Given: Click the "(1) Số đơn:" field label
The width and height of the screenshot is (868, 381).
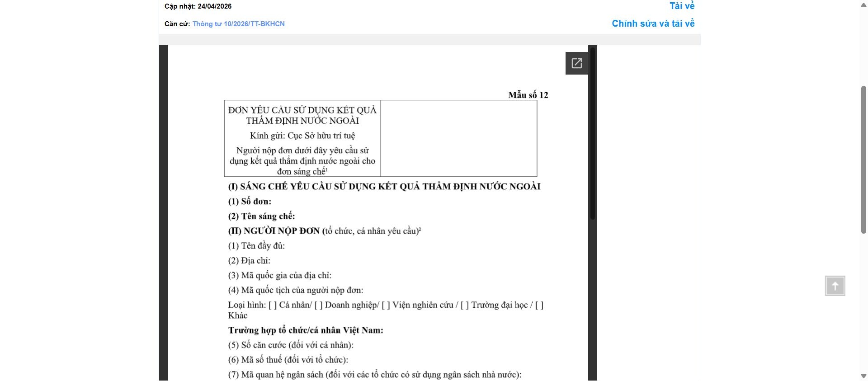Looking at the screenshot, I should (x=250, y=202).
